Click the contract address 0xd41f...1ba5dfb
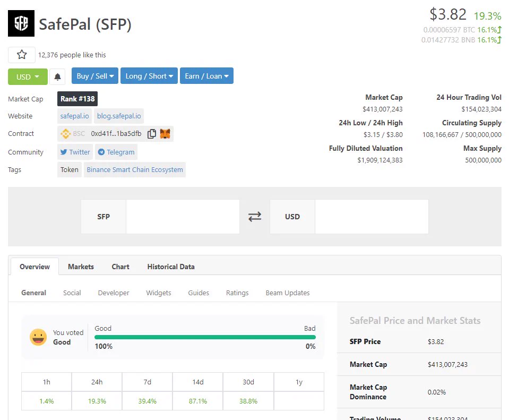The width and height of the screenshot is (509, 420). click(116, 133)
